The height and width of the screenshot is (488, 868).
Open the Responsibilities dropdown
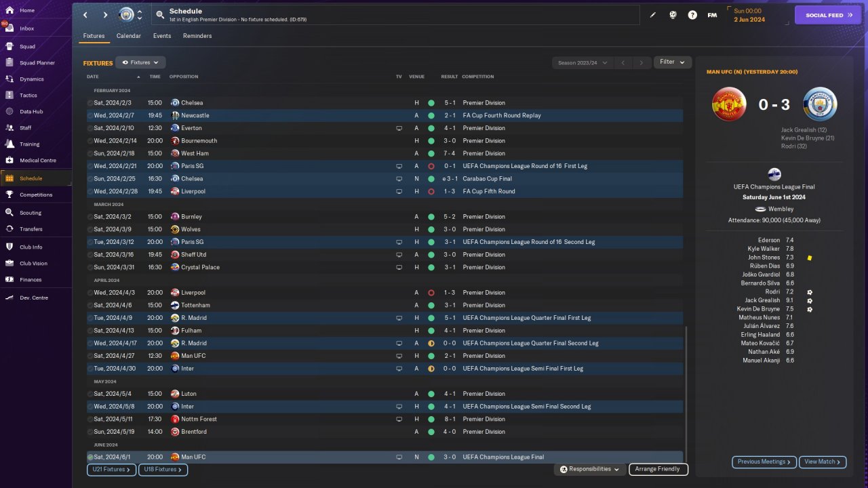click(x=589, y=469)
